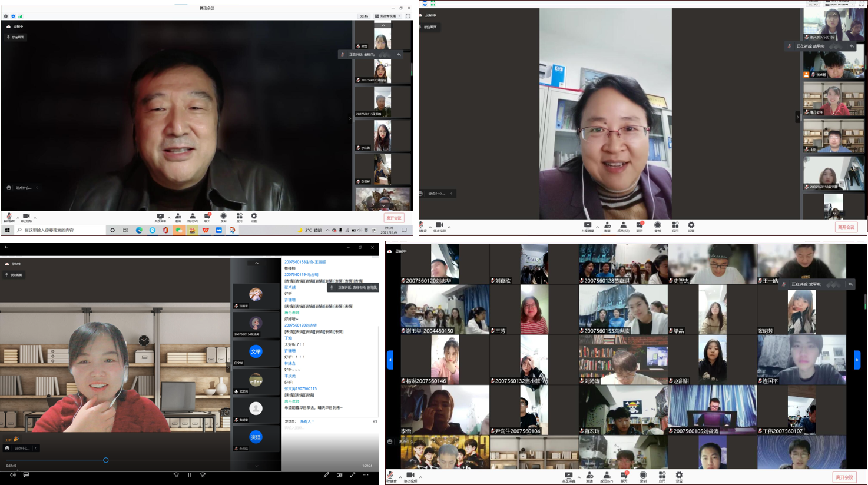Open 聊天 chat in the gallery view meeting

click(x=624, y=477)
